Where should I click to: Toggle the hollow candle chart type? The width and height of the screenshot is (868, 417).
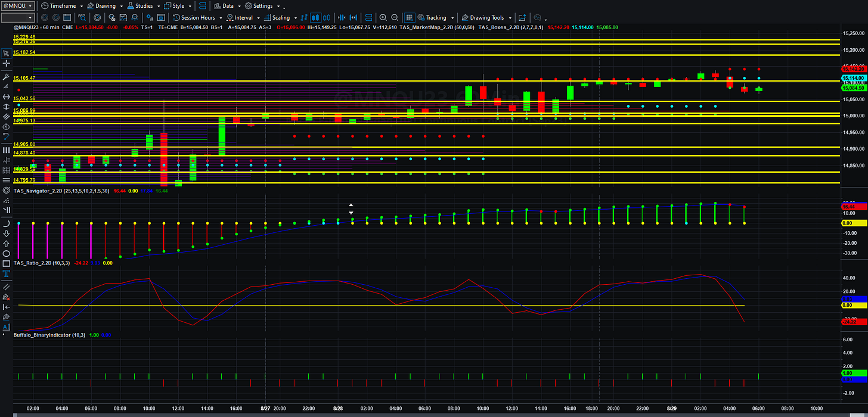tap(327, 18)
